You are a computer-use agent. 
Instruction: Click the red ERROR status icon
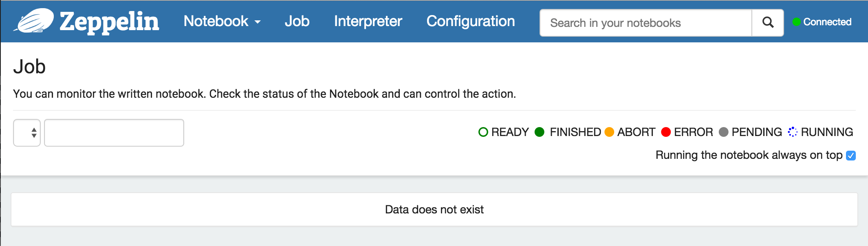pos(666,132)
